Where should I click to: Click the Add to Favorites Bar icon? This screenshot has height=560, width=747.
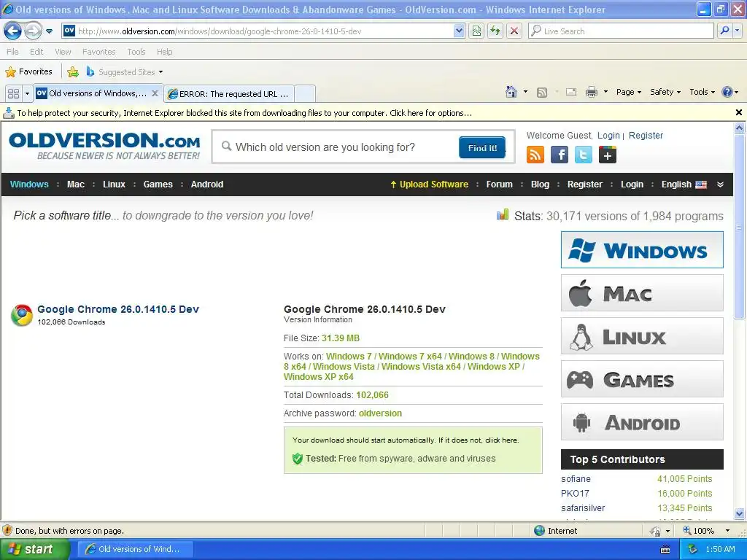[73, 72]
